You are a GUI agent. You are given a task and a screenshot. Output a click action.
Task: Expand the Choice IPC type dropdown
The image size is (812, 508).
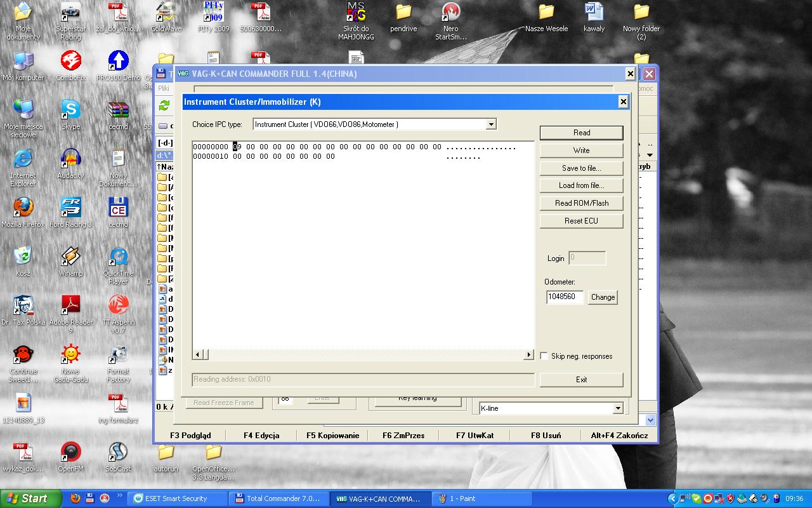click(491, 124)
